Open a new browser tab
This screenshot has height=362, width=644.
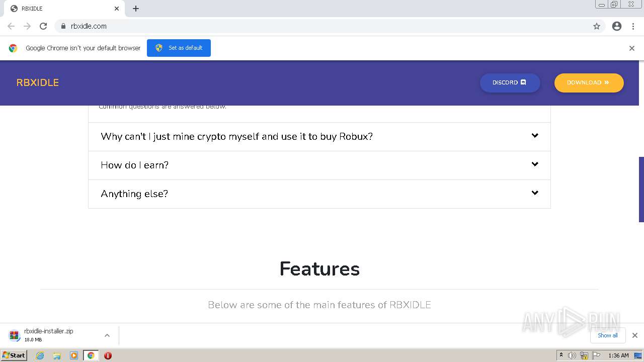(x=136, y=9)
